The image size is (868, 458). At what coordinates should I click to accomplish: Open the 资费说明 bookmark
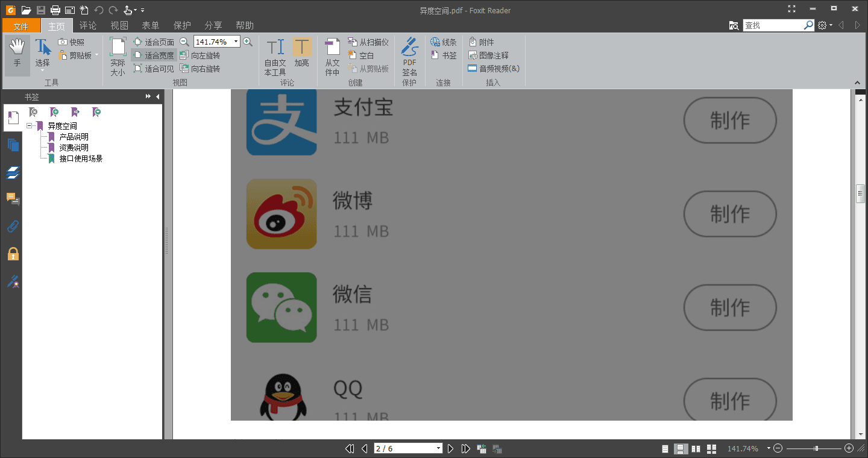coord(74,148)
